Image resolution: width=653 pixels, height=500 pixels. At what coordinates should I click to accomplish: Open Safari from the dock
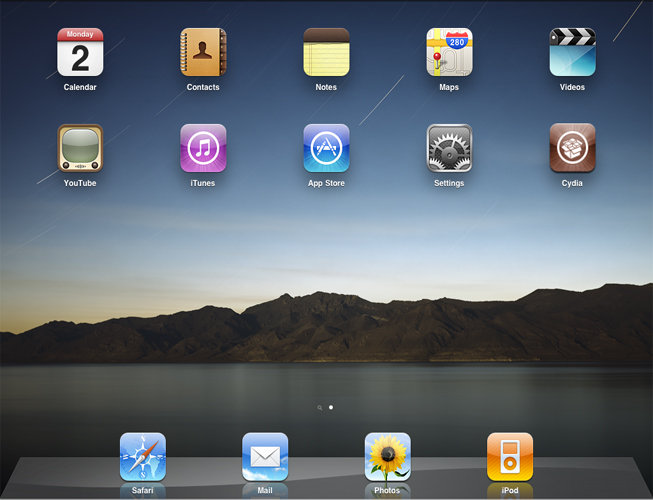143,457
